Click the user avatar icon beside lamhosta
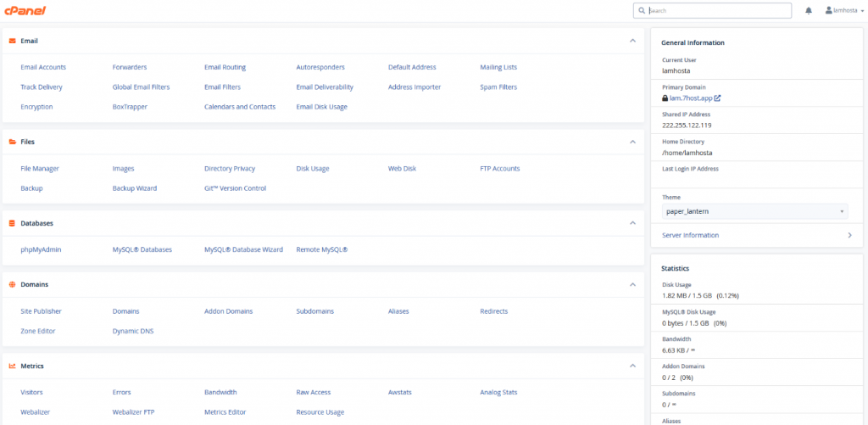The width and height of the screenshot is (868, 425). point(829,10)
